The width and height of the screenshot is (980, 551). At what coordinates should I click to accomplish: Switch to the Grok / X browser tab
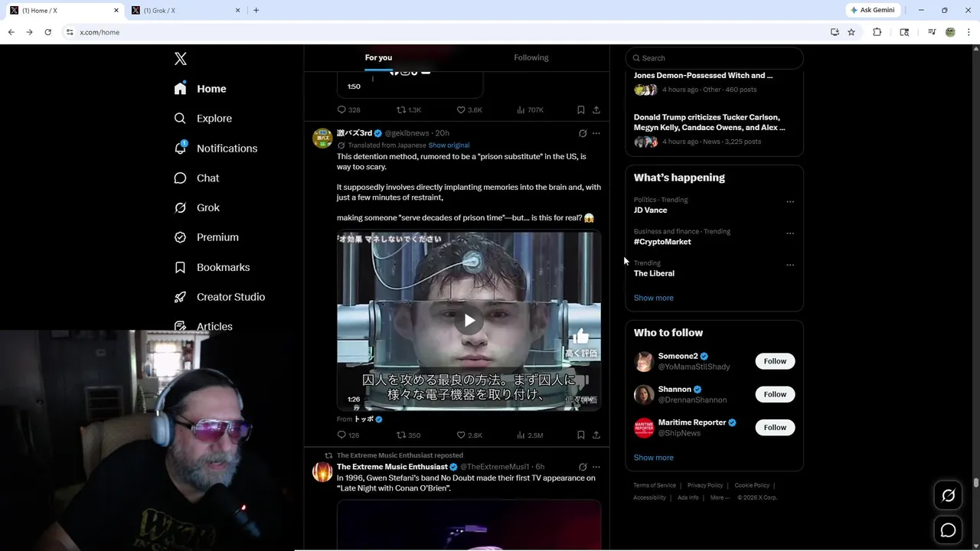tap(185, 10)
